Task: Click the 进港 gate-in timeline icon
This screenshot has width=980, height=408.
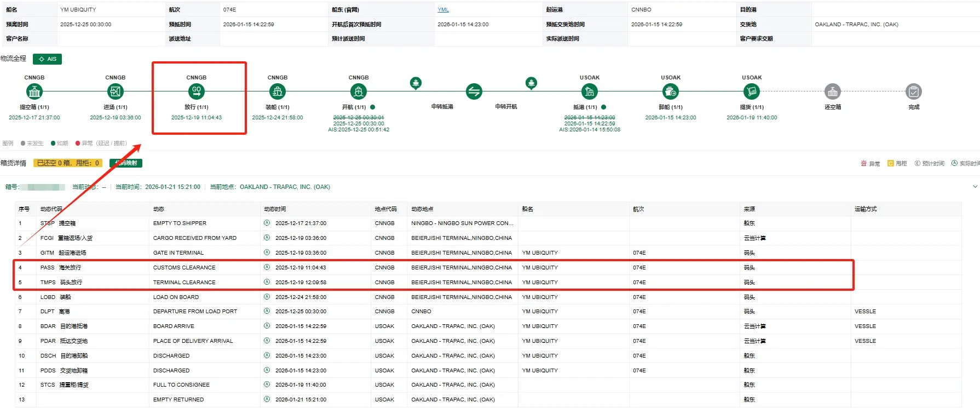Action: (116, 91)
